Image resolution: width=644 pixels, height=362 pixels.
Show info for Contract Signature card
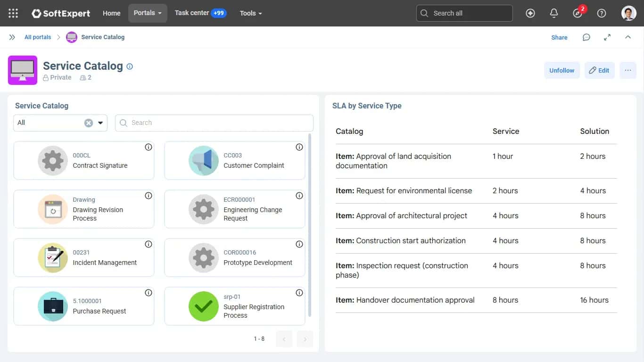(149, 147)
